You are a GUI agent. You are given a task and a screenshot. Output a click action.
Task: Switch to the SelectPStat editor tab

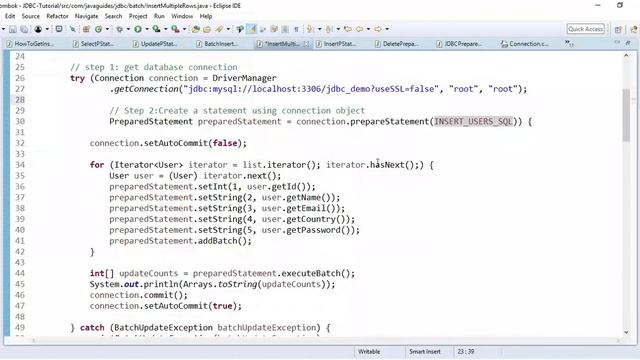(94, 44)
